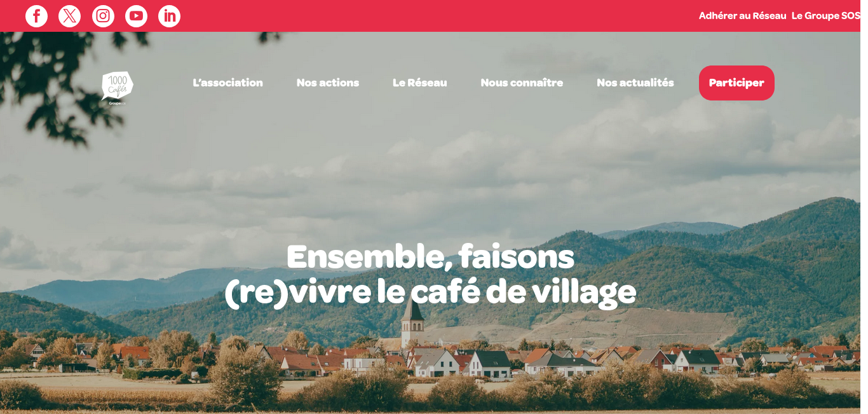Follow the Adhérer au Réseau link

click(x=742, y=16)
